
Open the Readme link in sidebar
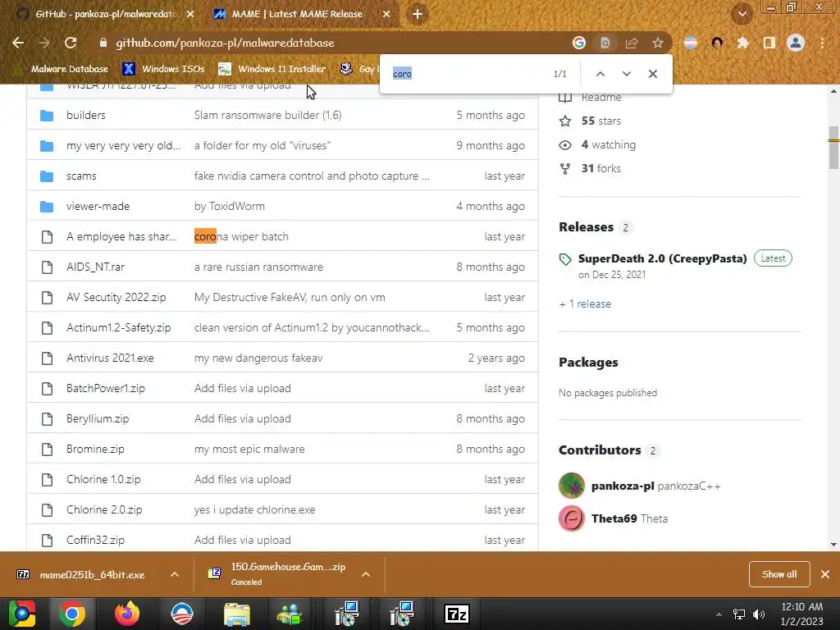click(601, 97)
